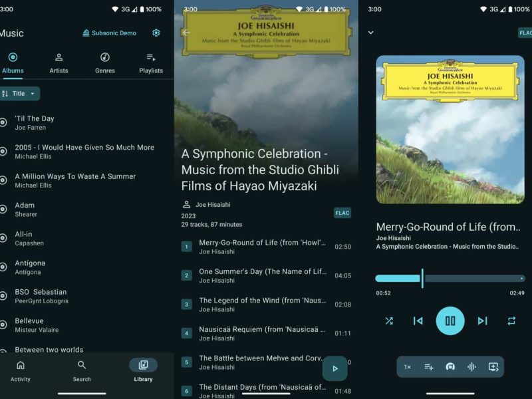Viewport: 532px width, 399px height.
Task: Open album BSO Sebastian
Action: (87, 296)
